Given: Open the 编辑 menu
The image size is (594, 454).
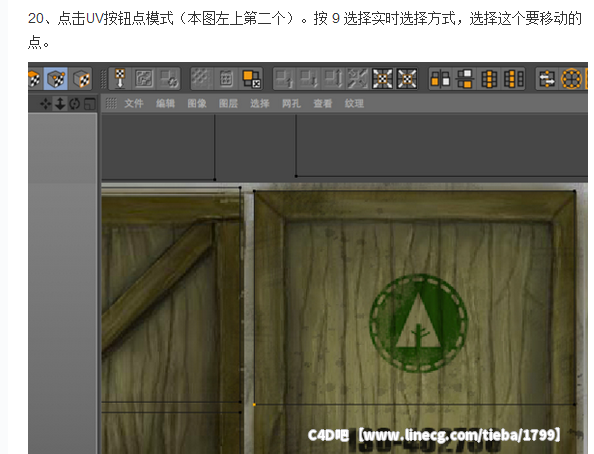Looking at the screenshot, I should click(x=165, y=103).
